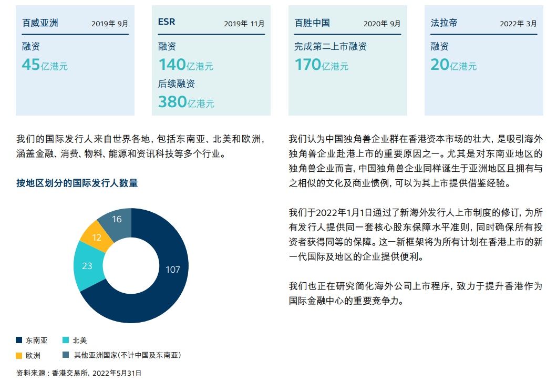Click the 完成第二上市融资 label
557x392 pixels.
coord(331,47)
